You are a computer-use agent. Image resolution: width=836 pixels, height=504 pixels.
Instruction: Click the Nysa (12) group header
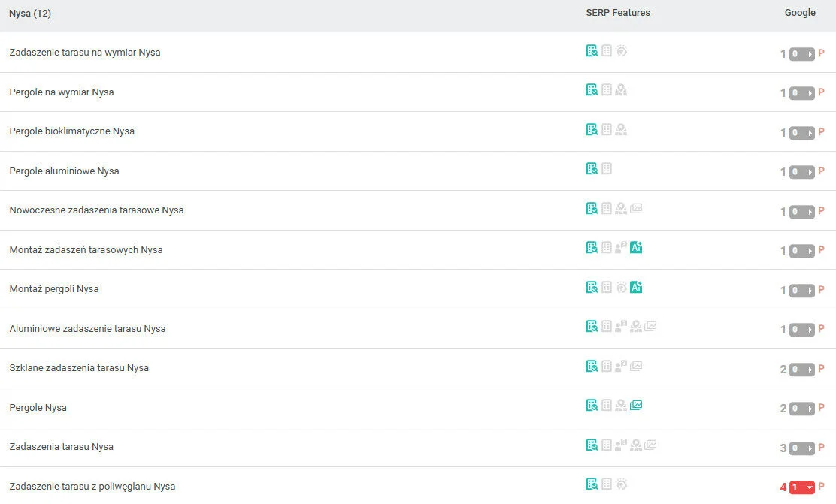[30, 14]
